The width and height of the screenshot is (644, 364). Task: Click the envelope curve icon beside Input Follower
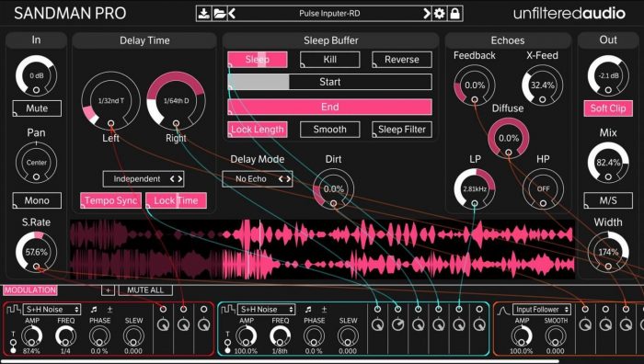coord(503,310)
